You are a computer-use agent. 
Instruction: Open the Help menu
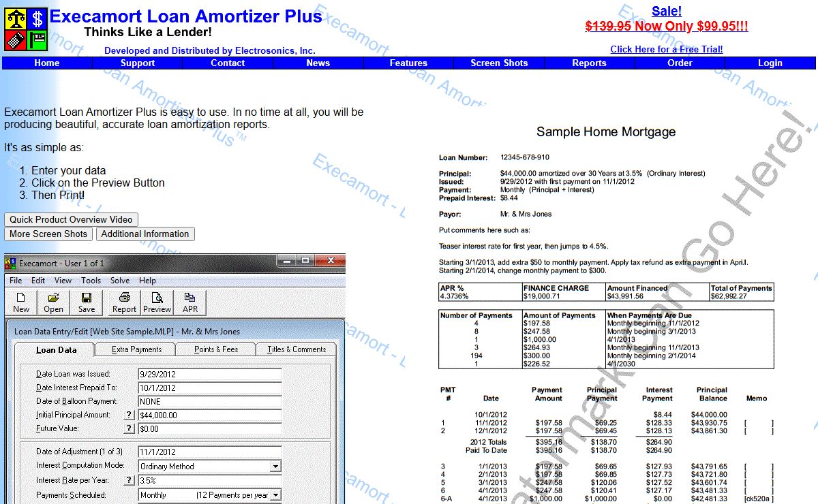coord(147,281)
